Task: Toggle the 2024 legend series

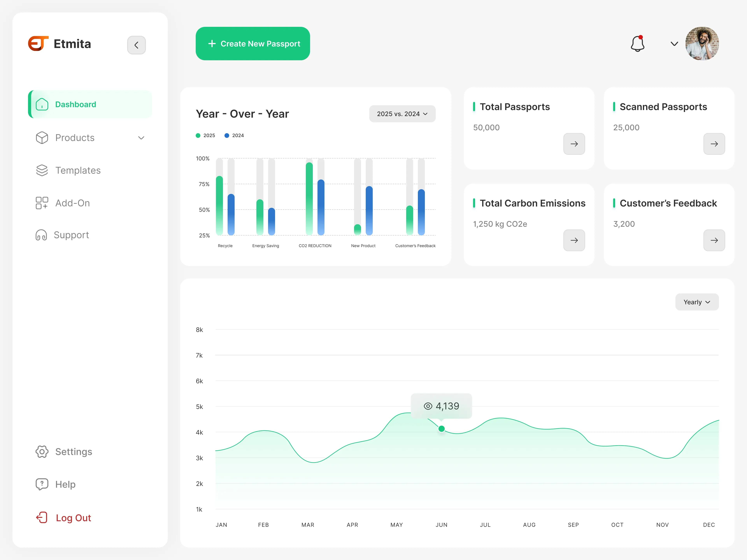Action: pyautogui.click(x=234, y=135)
